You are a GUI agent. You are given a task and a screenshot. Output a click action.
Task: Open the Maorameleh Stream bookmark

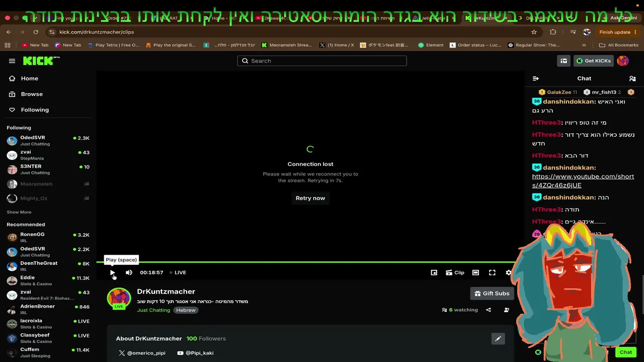(x=286, y=45)
